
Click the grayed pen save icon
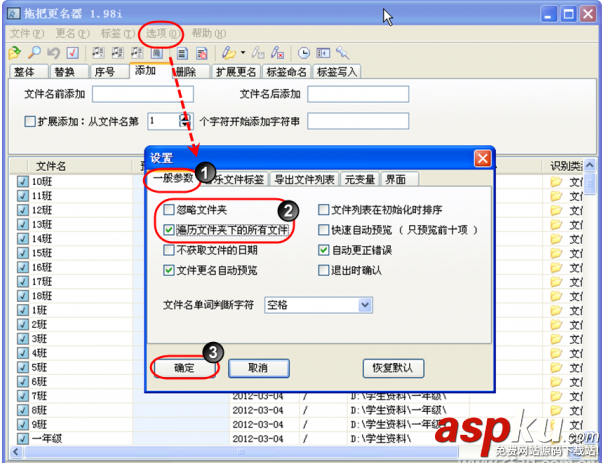[x=258, y=53]
